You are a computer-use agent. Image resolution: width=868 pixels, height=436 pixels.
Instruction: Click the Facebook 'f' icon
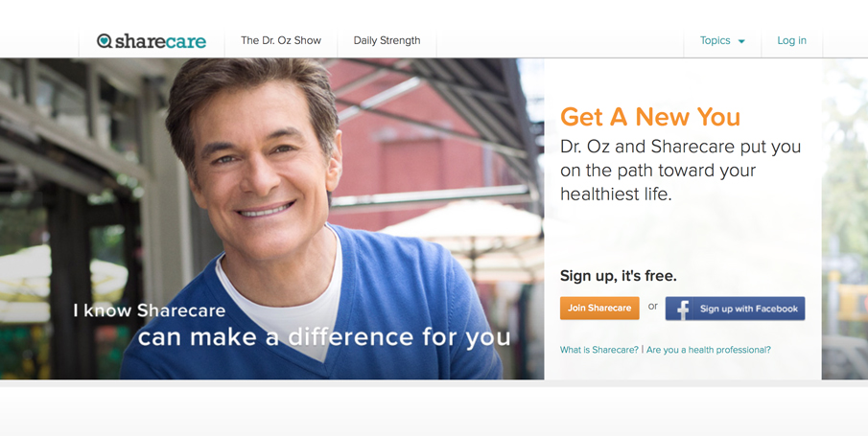tap(683, 309)
